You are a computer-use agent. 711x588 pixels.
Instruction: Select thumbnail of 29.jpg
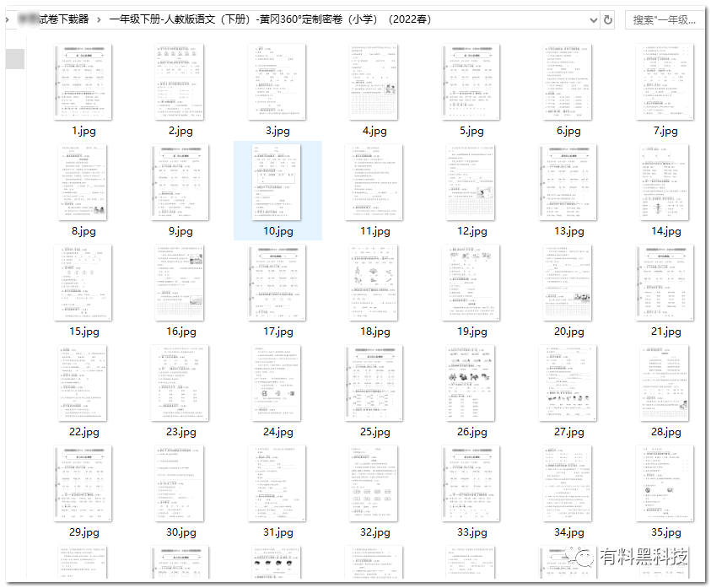[x=83, y=483]
